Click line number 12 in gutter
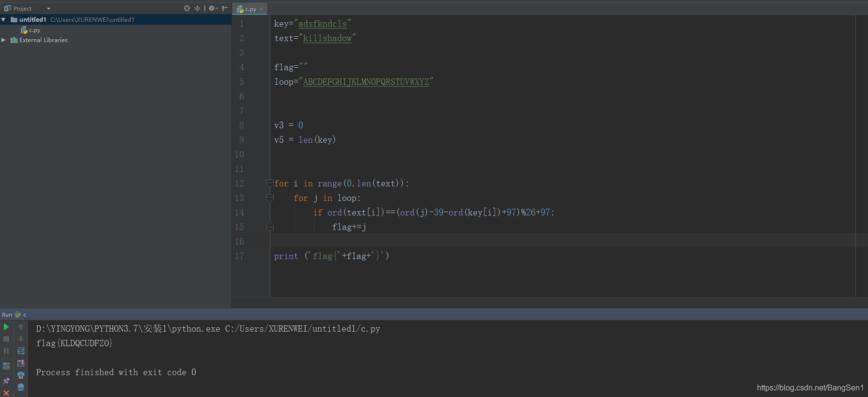The width and height of the screenshot is (868, 397). tap(239, 183)
